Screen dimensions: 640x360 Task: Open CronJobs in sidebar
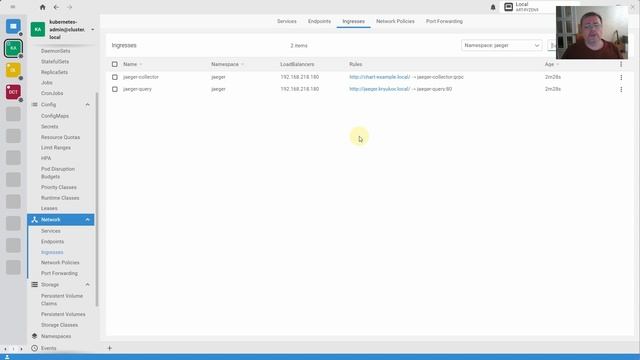[x=52, y=93]
